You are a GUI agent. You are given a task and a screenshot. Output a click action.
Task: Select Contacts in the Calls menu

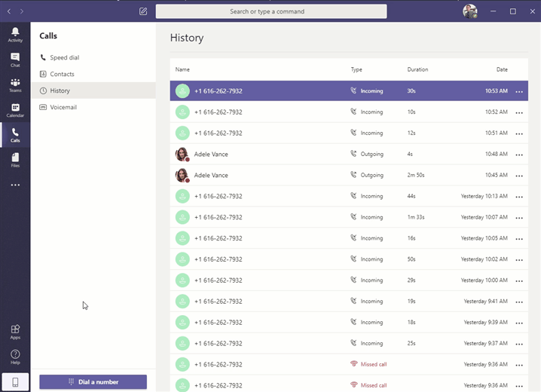(x=93, y=74)
